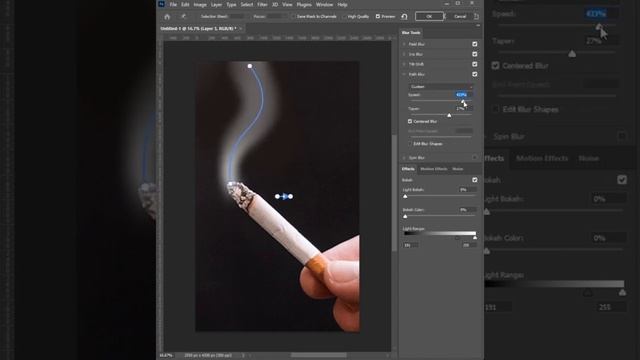Image resolution: width=640 pixels, height=360 pixels.
Task: Open the Layer menu
Action: (x=216, y=4)
